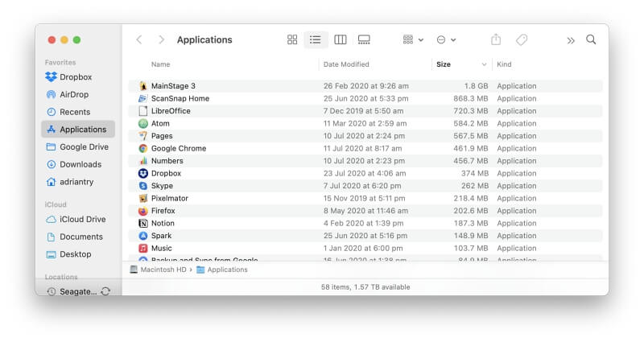
Task: Click the "11 Mar 2020 at 2:59 am" date
Action: 365,124
